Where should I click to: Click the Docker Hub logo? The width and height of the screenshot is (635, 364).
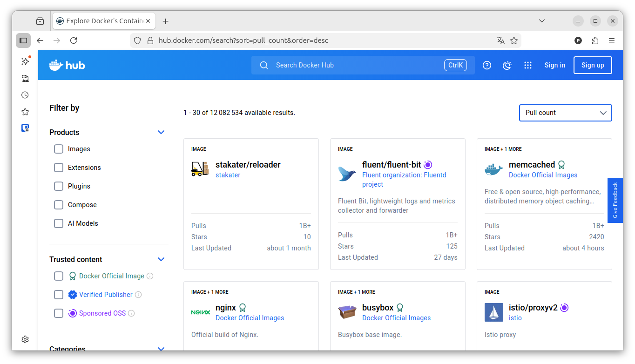click(67, 65)
